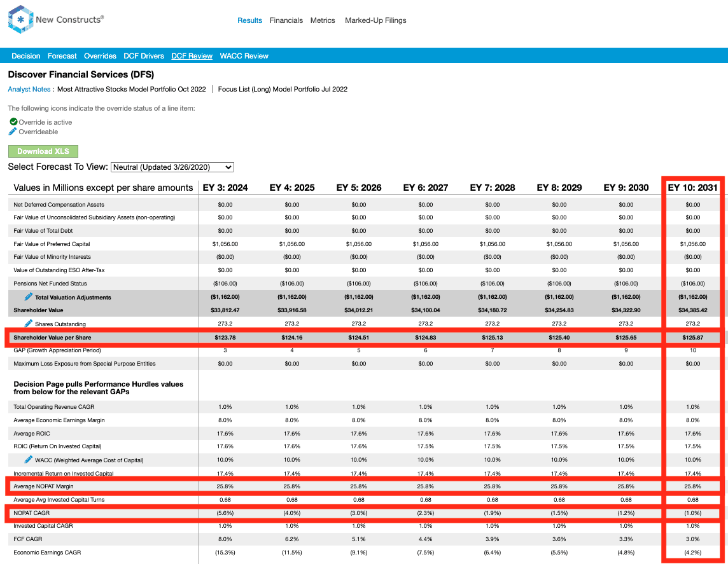This screenshot has width=728, height=564.
Task: Click the NOPAT CAGR row label
Action: pyautogui.click(x=32, y=513)
